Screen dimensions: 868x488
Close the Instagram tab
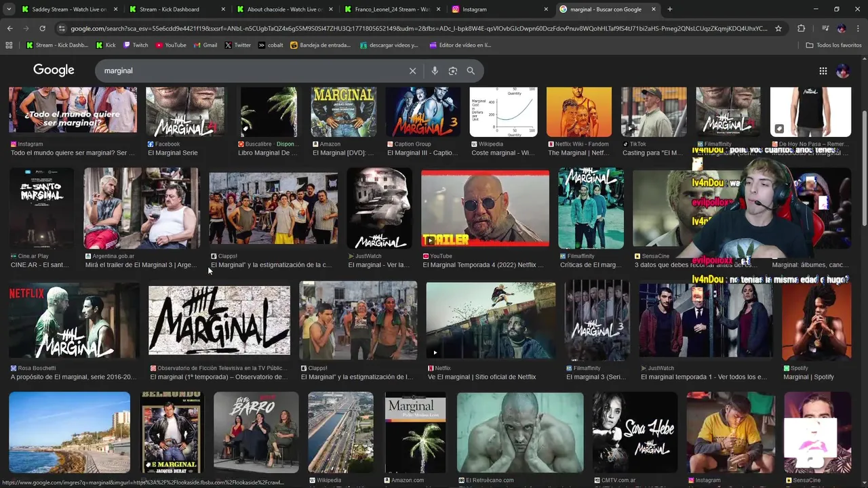[546, 9]
